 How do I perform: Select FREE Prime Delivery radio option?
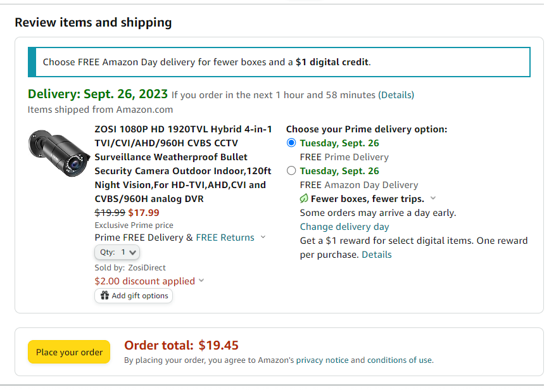pyautogui.click(x=291, y=143)
